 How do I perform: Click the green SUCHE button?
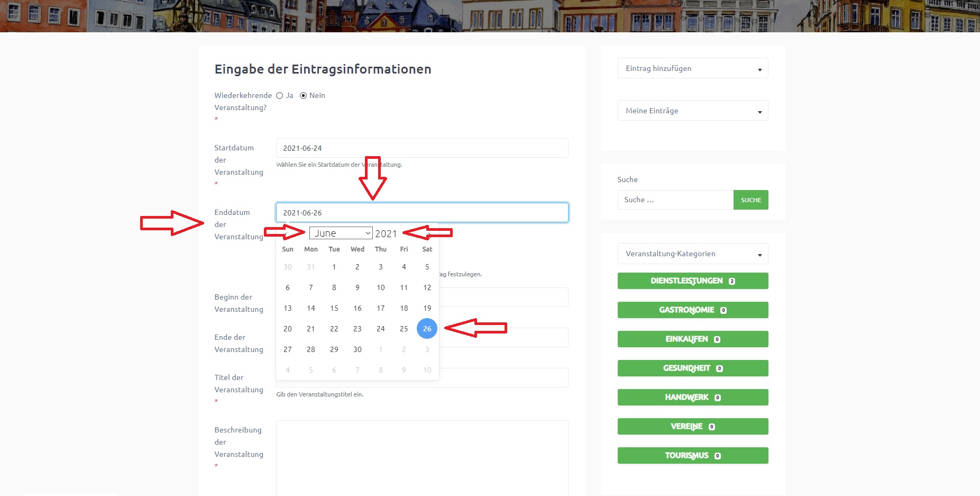pos(750,200)
